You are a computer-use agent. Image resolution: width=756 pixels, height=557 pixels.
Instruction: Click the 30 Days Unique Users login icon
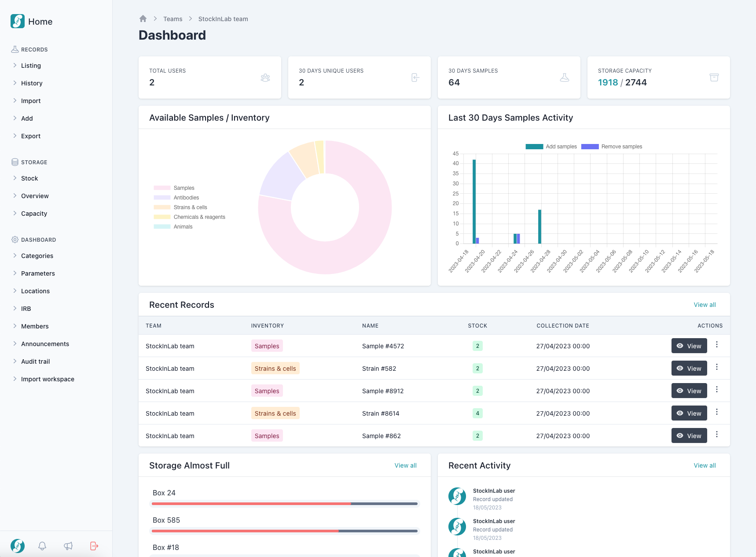415,77
